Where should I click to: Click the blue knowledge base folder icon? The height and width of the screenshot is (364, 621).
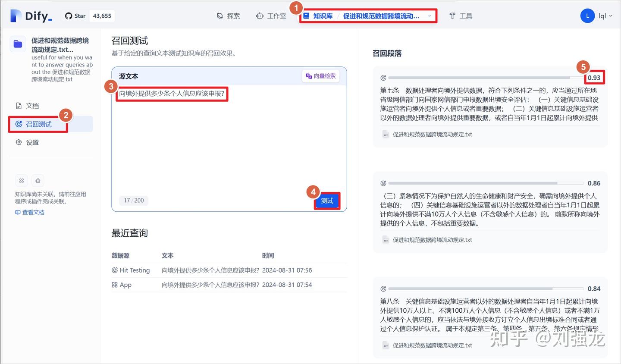pos(18,44)
